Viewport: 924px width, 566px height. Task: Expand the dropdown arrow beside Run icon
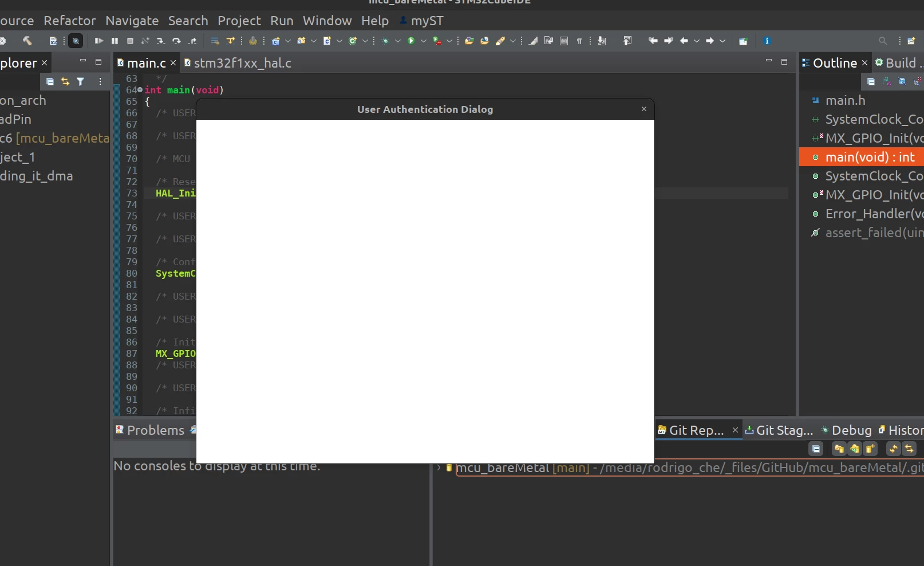coord(424,41)
